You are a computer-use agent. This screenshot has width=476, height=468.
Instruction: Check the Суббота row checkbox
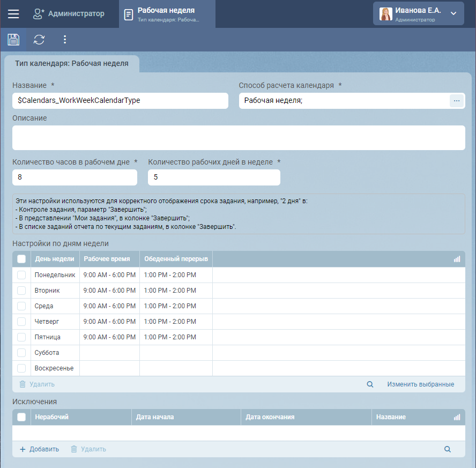pyautogui.click(x=21, y=353)
